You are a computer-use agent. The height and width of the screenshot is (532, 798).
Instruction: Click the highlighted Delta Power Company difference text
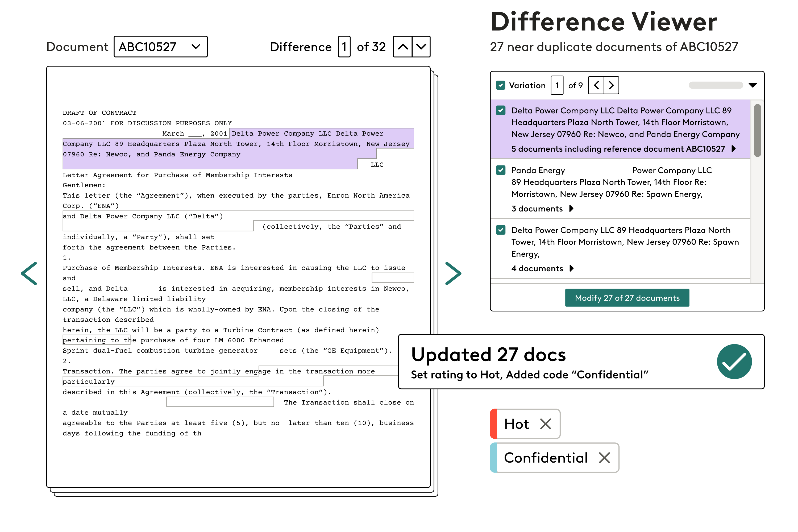[238, 148]
